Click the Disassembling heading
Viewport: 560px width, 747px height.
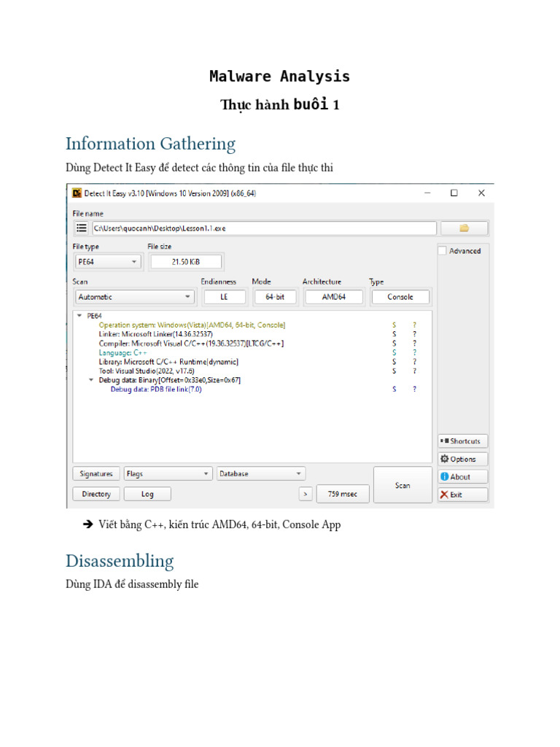pos(120,561)
